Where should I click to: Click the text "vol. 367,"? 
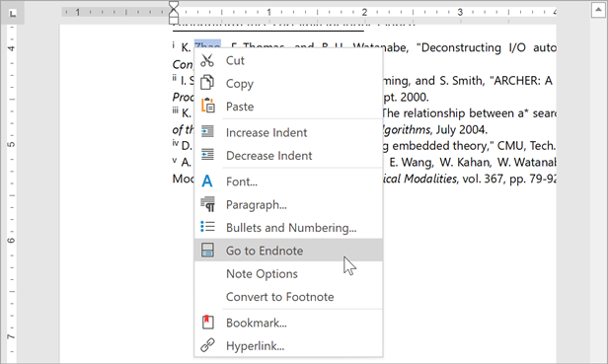pyautogui.click(x=484, y=179)
